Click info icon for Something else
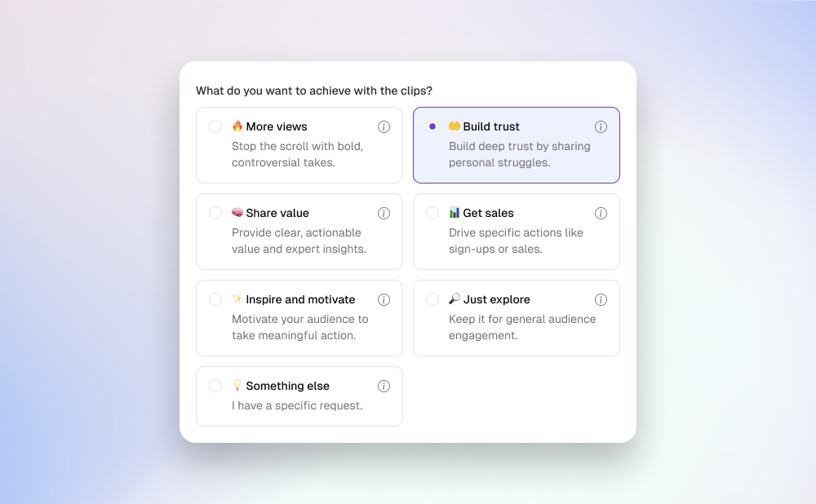 384,386
